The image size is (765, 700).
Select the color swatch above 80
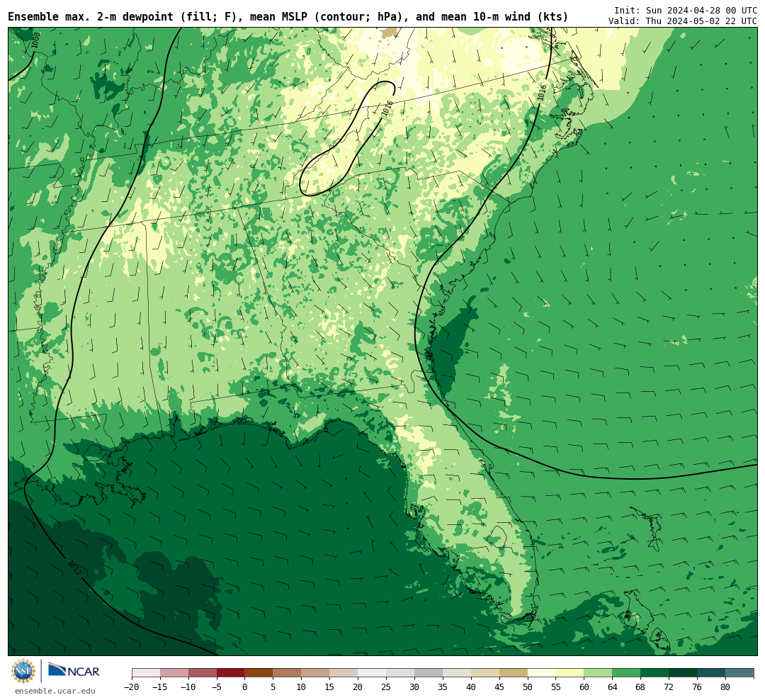[739, 672]
